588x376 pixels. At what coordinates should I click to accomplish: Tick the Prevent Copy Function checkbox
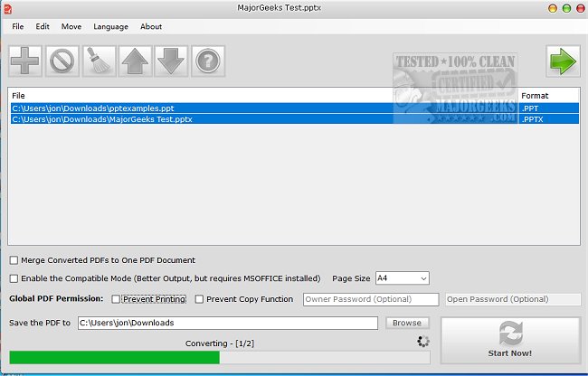point(200,299)
